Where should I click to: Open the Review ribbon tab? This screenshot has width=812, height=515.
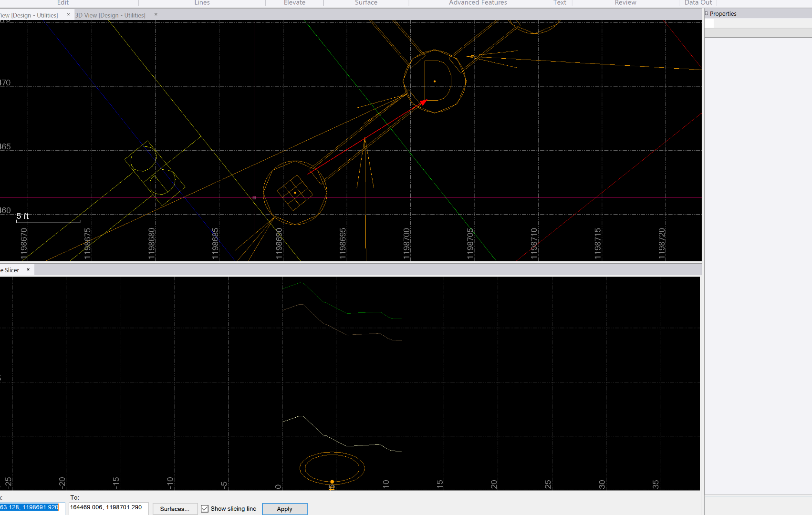point(625,3)
